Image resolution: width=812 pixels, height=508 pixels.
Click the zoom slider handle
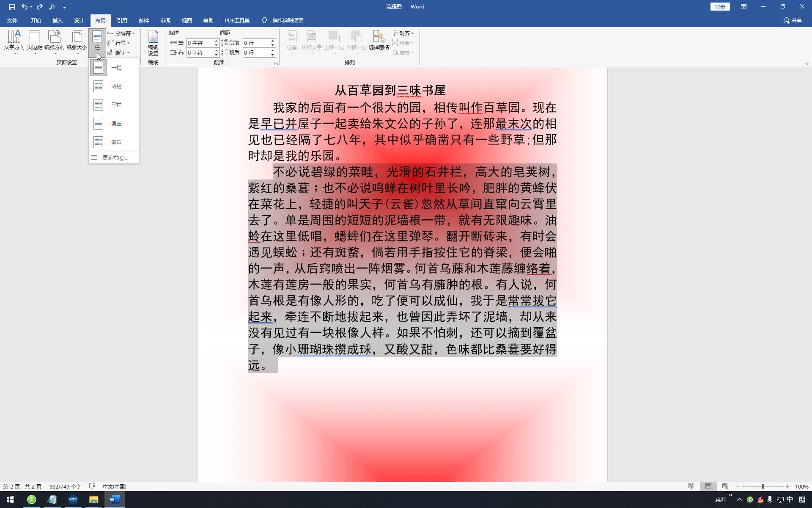click(x=763, y=486)
